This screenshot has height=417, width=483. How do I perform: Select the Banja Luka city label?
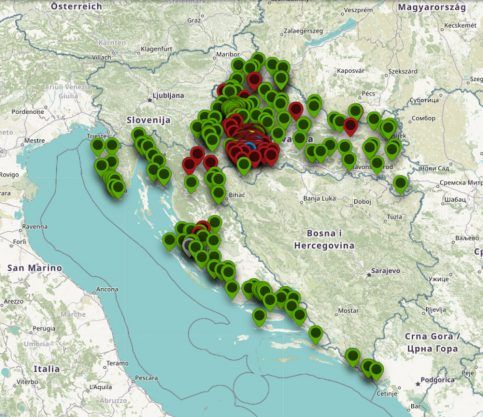[320, 199]
